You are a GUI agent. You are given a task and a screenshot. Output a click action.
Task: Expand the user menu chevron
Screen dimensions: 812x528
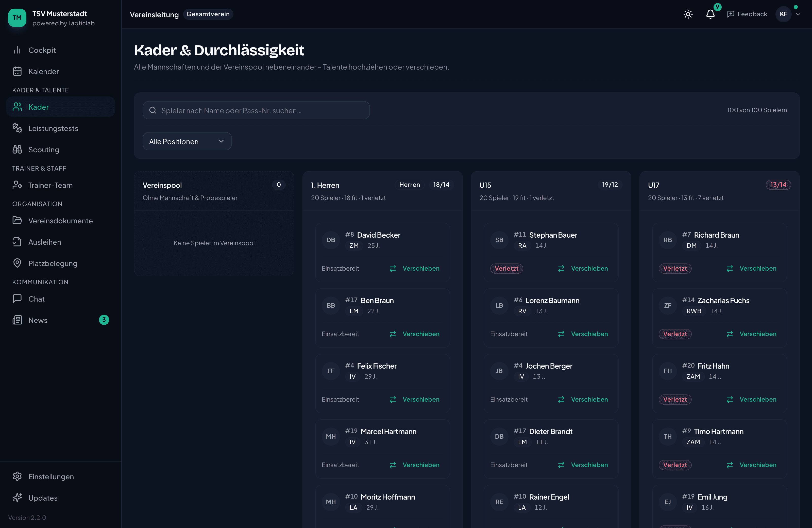798,14
